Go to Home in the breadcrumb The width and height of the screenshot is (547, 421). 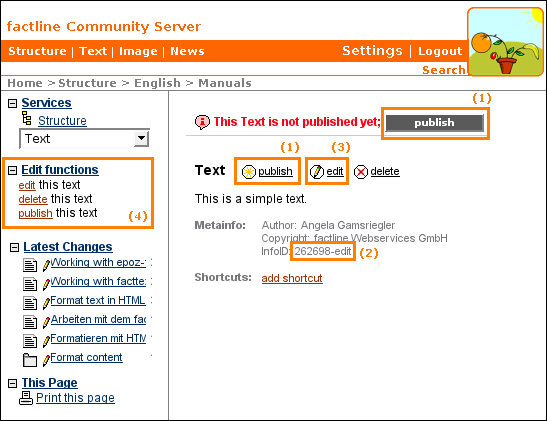[x=25, y=83]
